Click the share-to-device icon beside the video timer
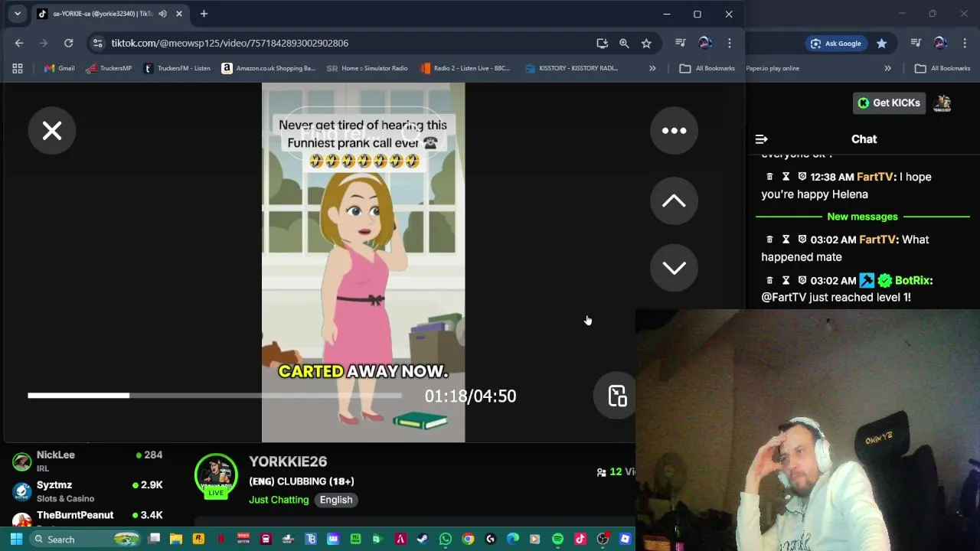 617,396
